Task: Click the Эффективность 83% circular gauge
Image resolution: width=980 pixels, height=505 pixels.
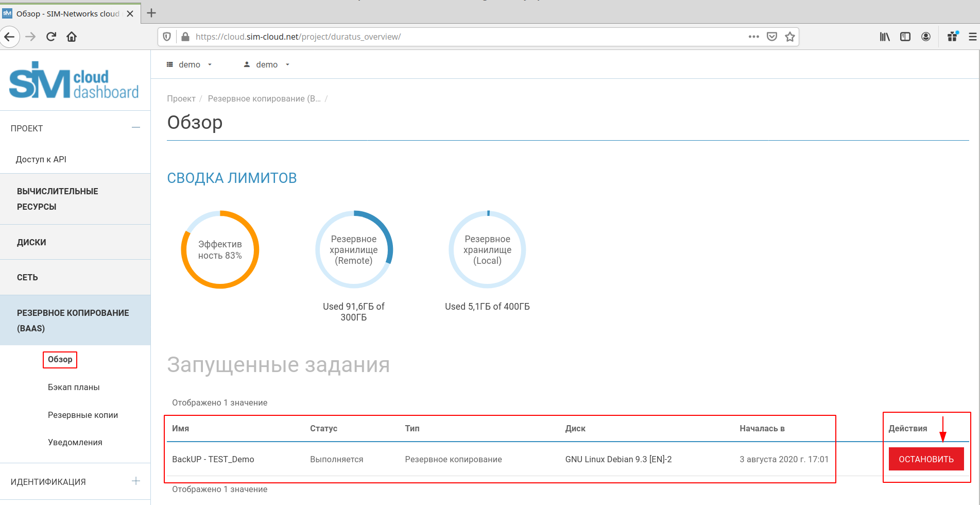Action: click(220, 249)
